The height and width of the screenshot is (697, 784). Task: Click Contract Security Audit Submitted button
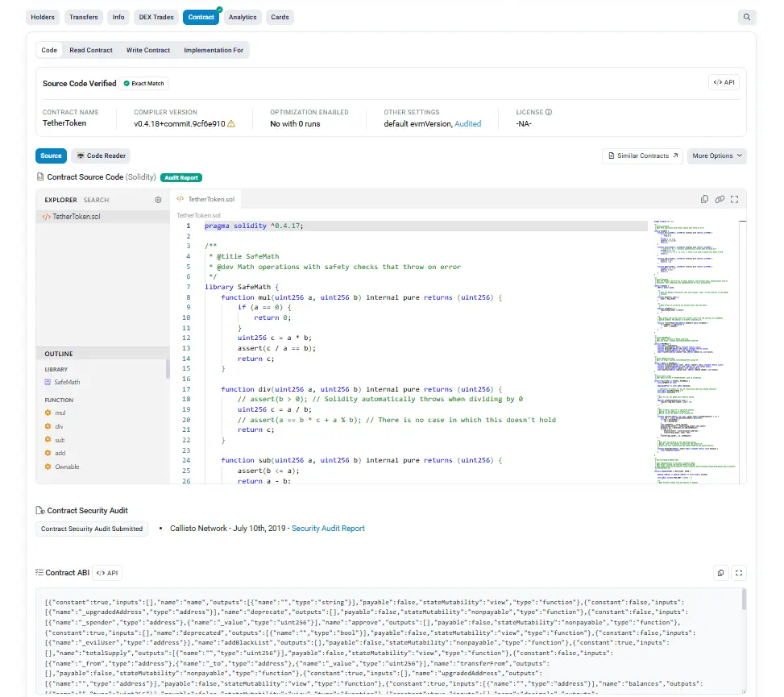point(92,529)
